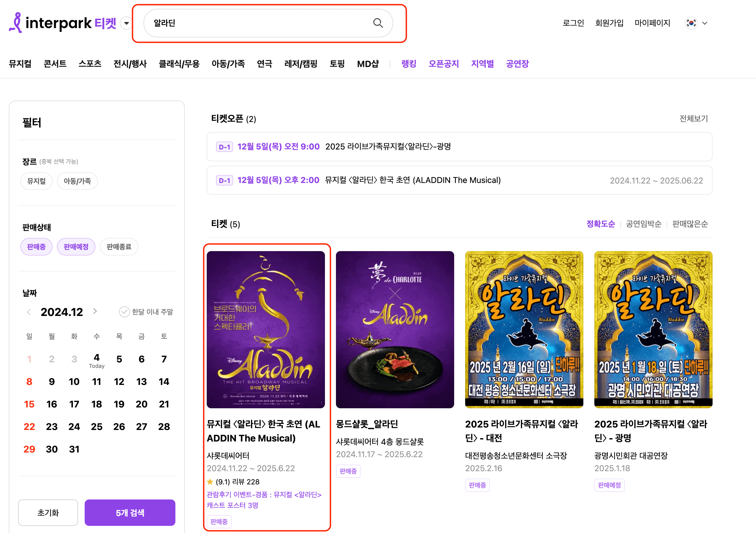Click the Interpark mascot logo
756x533 pixels.
[16, 22]
